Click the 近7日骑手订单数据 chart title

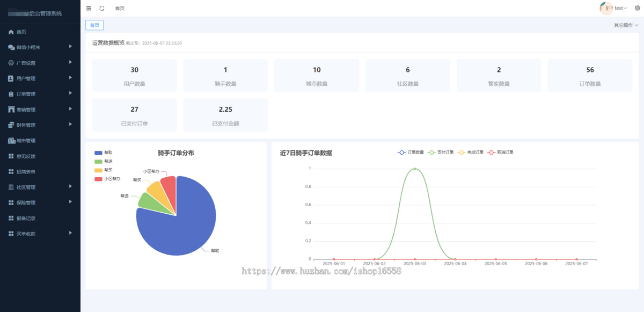click(306, 153)
